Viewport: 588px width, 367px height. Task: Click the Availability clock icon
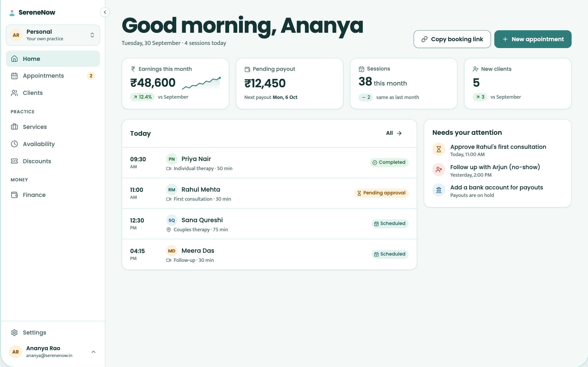[x=14, y=144]
